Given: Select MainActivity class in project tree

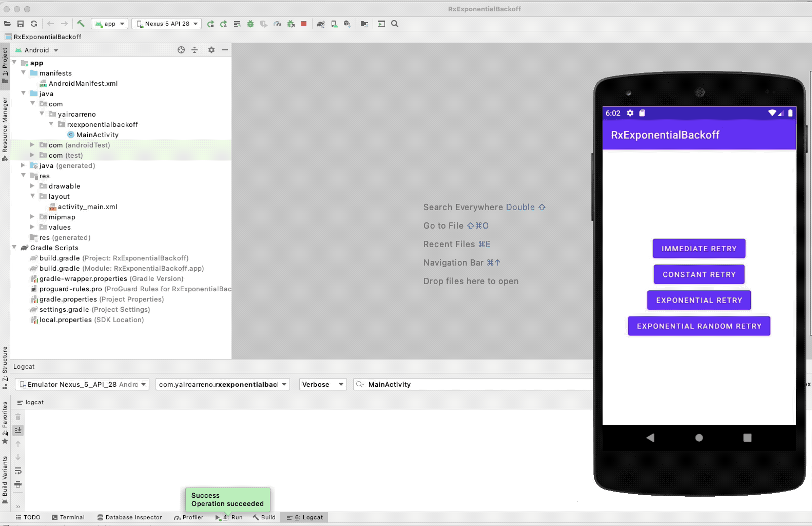Looking at the screenshot, I should pos(97,135).
